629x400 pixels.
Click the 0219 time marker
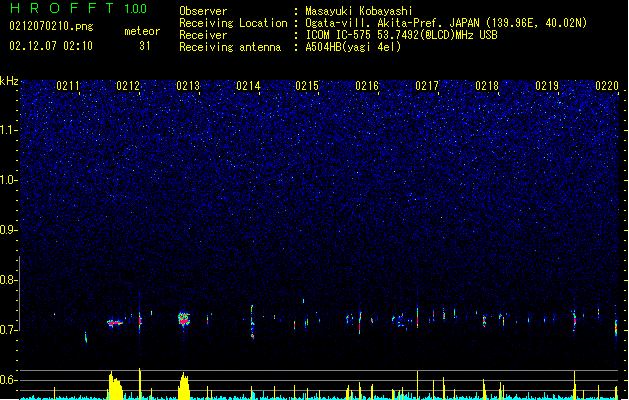547,86
